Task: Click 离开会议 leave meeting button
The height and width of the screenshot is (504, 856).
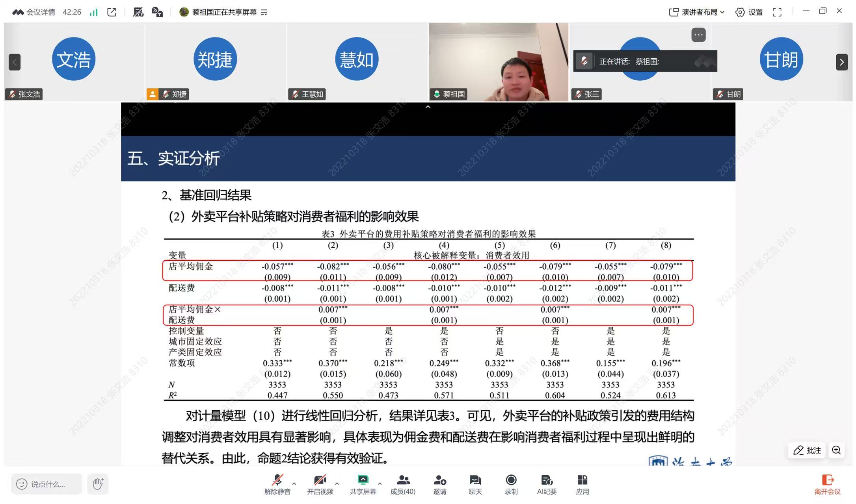Action: [827, 484]
